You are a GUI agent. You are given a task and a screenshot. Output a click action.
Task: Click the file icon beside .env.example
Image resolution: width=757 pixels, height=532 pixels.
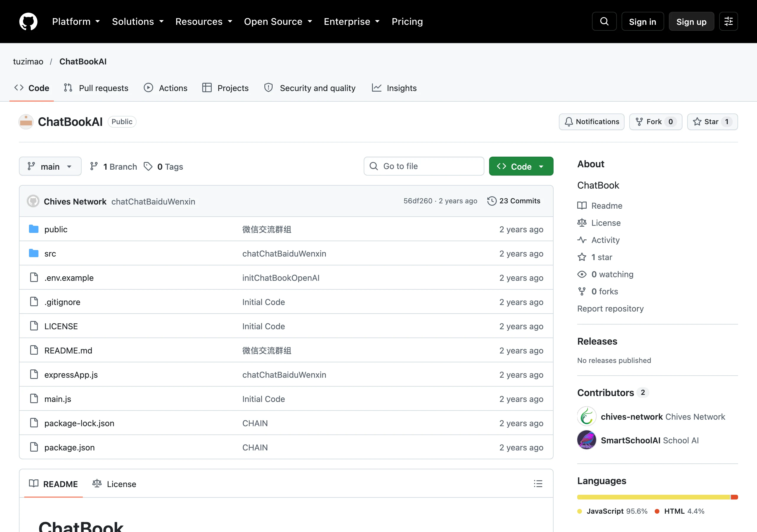click(x=34, y=278)
